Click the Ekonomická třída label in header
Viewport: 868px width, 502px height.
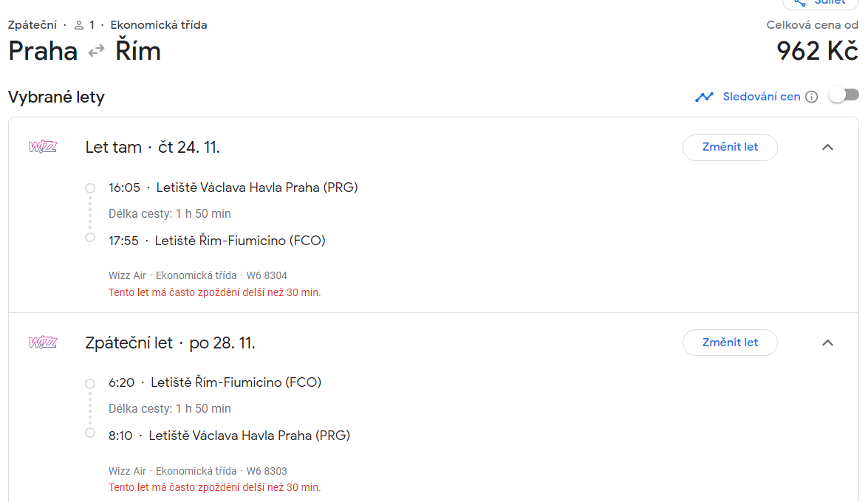(158, 25)
